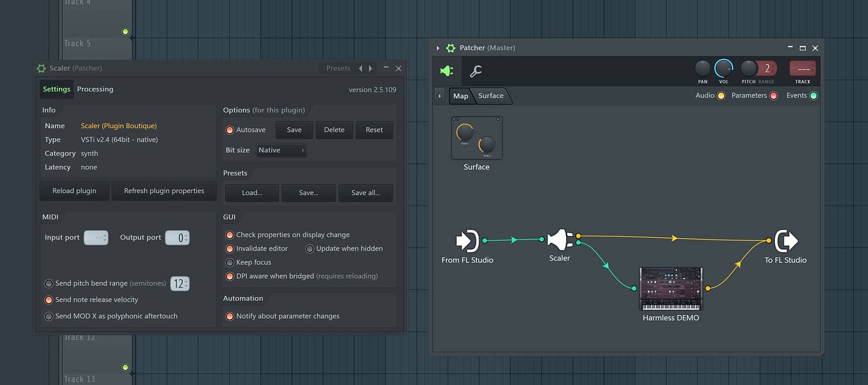Expand the Patcher title bar menu arrow
The width and height of the screenshot is (868, 385).
[x=438, y=48]
